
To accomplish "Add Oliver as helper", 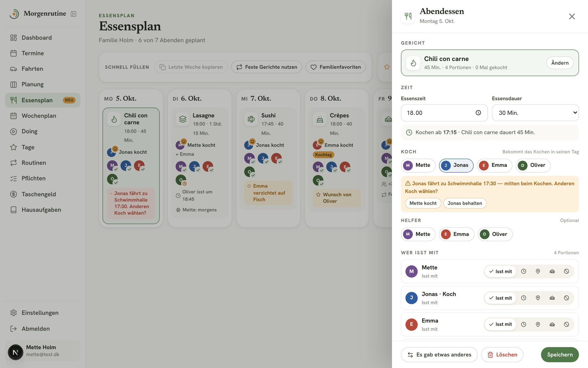I will (495, 234).
